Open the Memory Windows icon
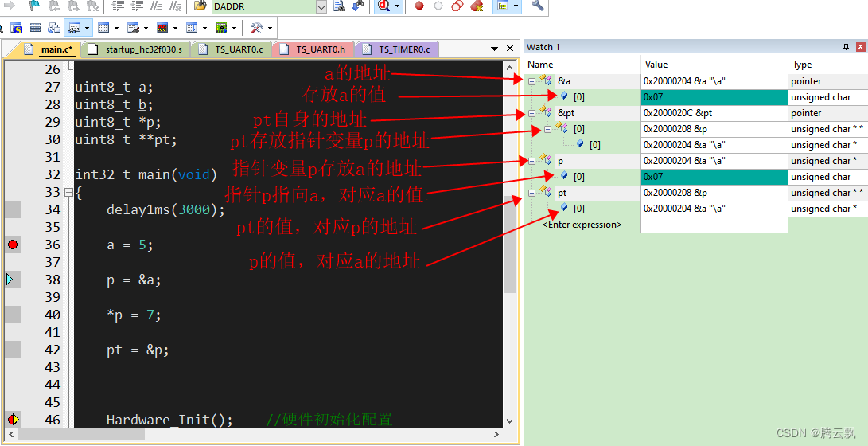This screenshot has height=446, width=868. pos(103,28)
